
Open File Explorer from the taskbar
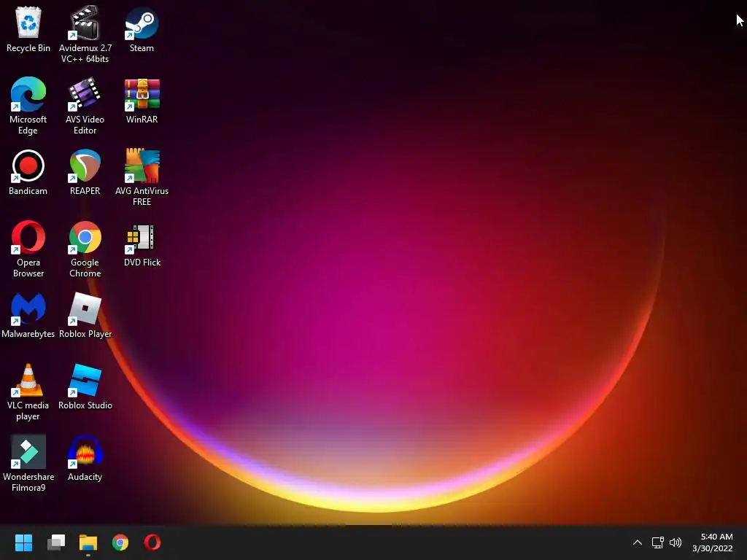[x=88, y=542]
